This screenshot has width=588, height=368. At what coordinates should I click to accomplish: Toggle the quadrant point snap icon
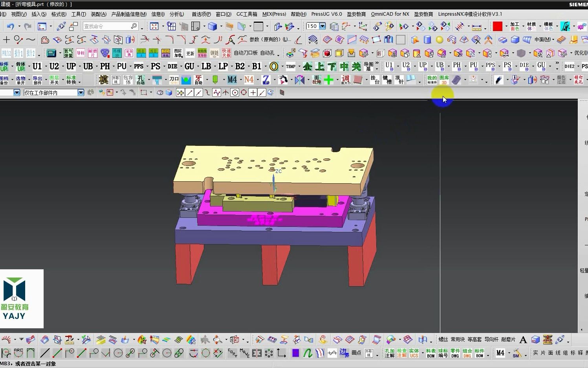[x=244, y=92]
